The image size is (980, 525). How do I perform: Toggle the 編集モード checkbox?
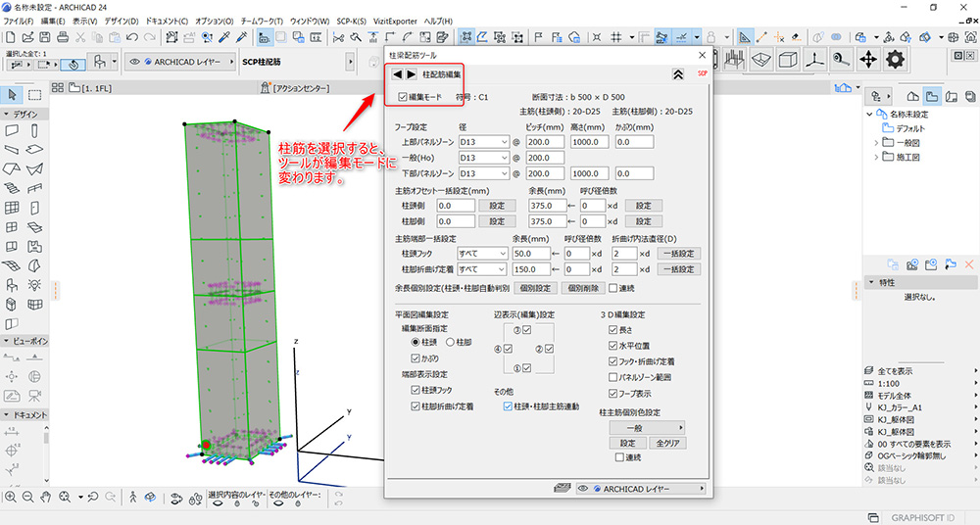coord(403,97)
